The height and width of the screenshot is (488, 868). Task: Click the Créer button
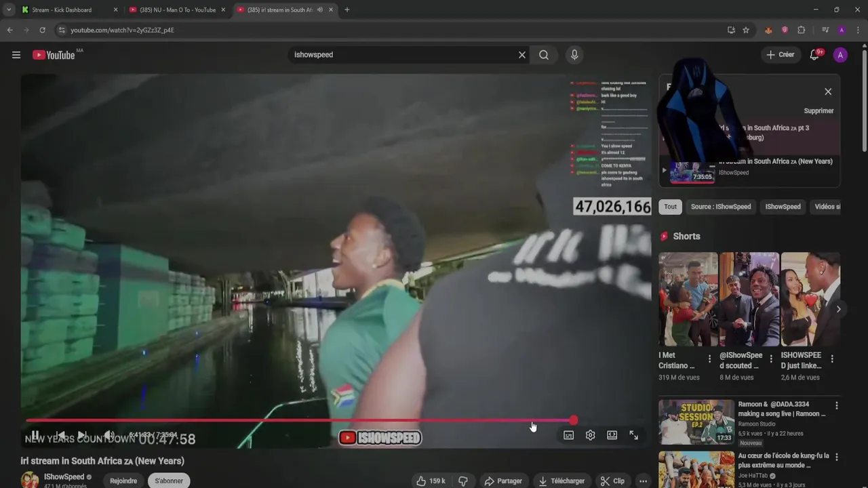(780, 55)
